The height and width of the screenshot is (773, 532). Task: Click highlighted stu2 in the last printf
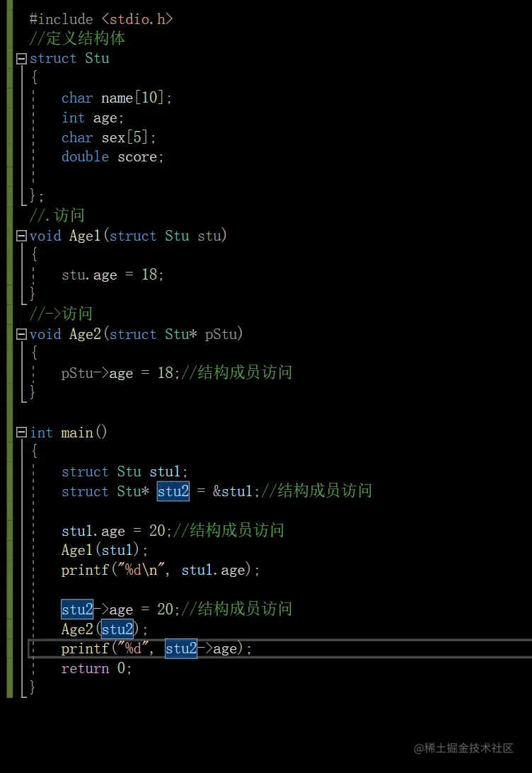point(181,648)
